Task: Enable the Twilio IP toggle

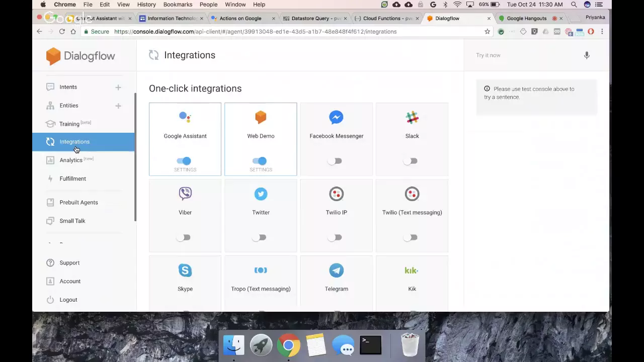Action: 335,237
